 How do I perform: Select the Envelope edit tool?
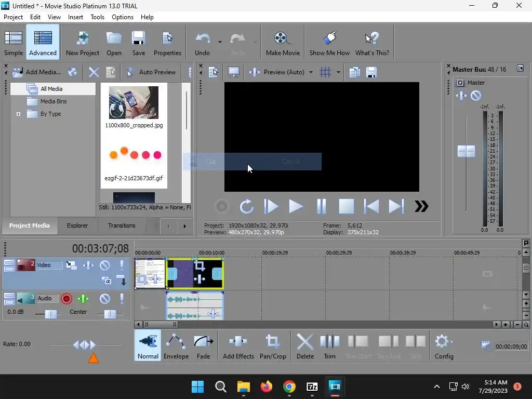176,345
